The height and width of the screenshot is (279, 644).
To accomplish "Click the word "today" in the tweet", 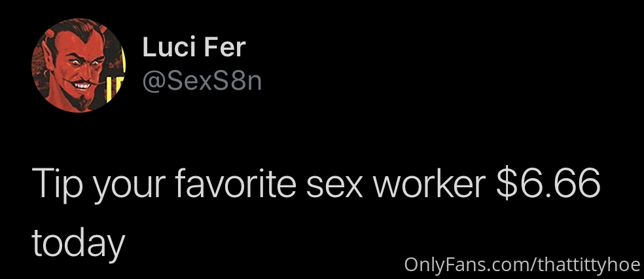I will click(x=78, y=243).
